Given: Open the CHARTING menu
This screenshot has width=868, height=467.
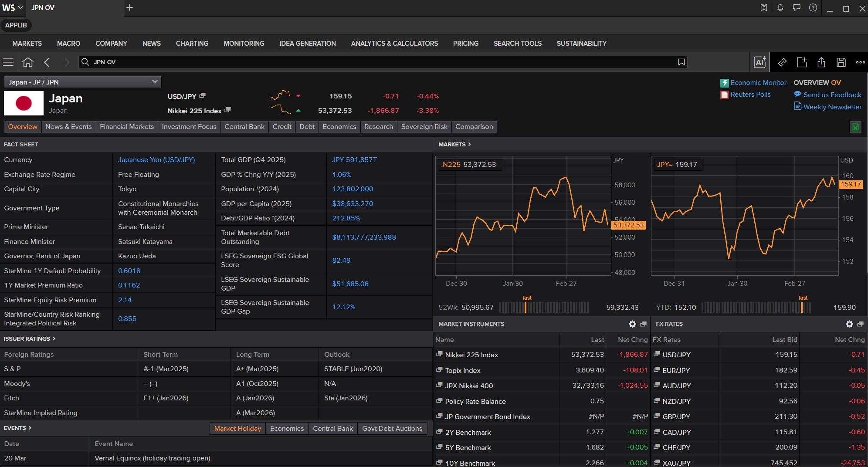Looking at the screenshot, I should tap(192, 44).
